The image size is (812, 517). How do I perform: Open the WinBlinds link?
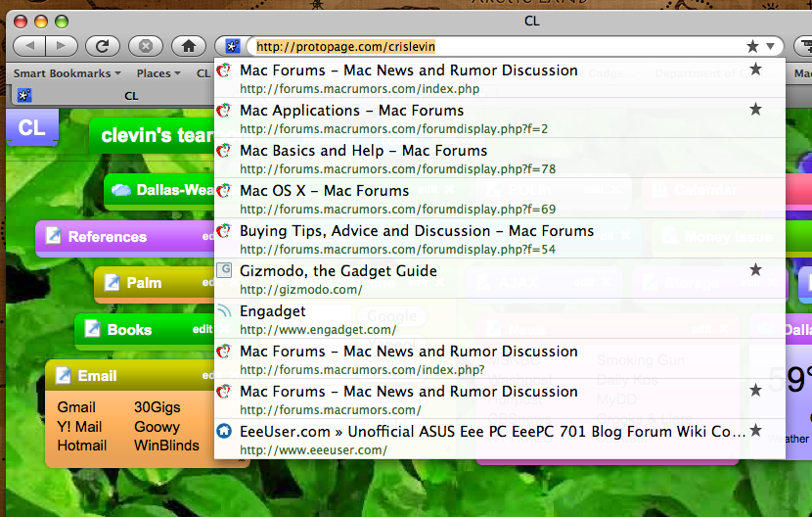pos(166,446)
